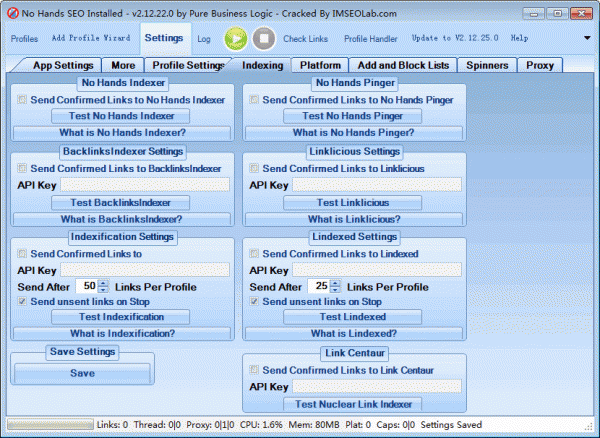
Task: Launch the Add Profile Wizard
Action: pos(91,38)
